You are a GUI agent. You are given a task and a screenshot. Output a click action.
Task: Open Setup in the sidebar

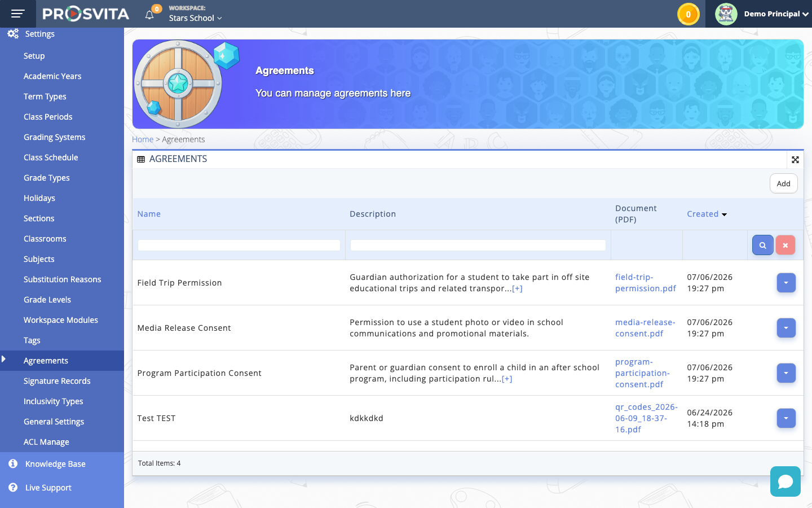(34, 56)
